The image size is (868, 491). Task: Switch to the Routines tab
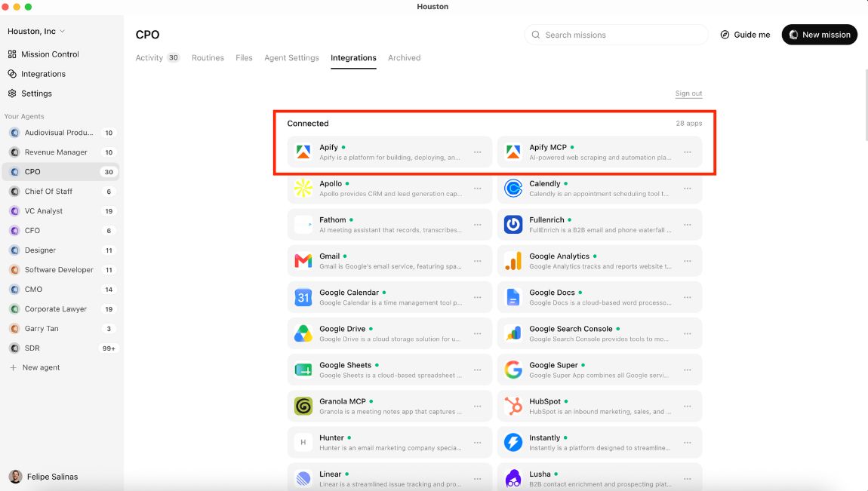tap(208, 57)
